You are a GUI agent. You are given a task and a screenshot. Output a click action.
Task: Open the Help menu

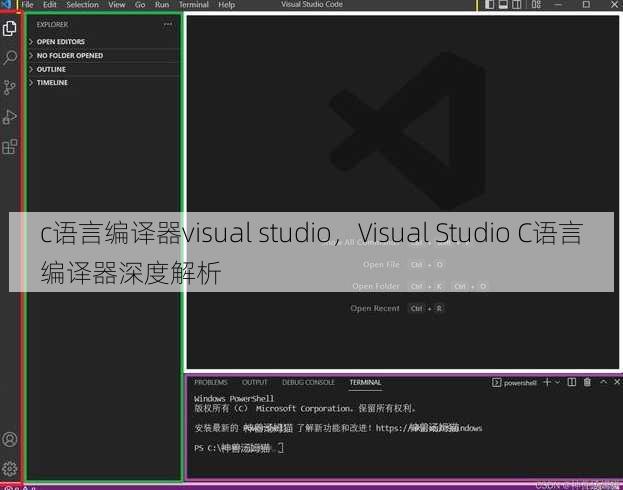pos(226,5)
